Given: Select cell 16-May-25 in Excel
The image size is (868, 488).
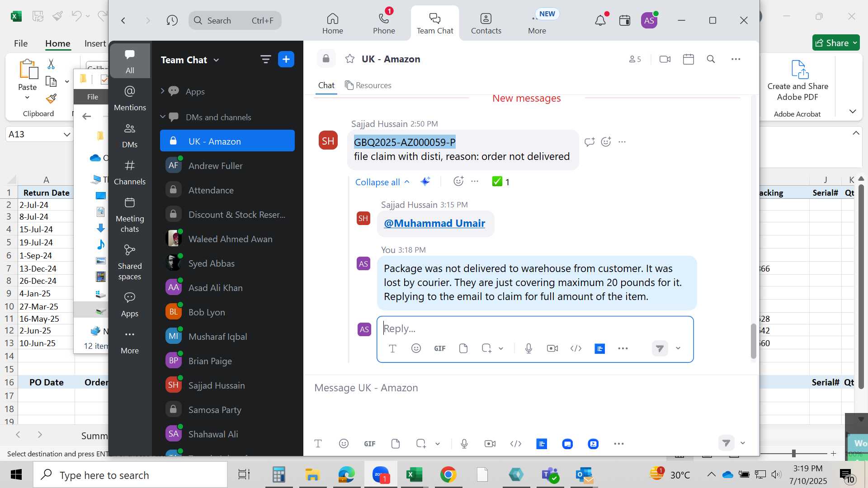Looking at the screenshot, I should tap(45, 319).
